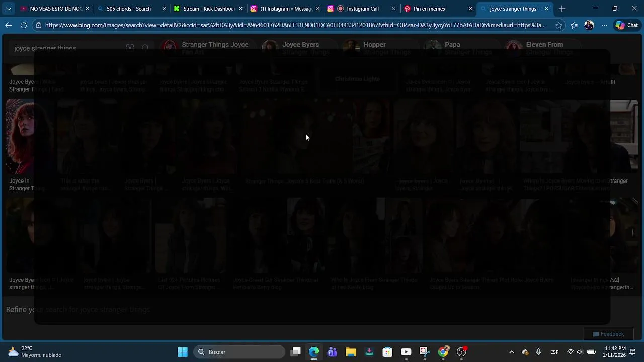This screenshot has width=644, height=362.
Task: Reload the current Bing page
Action: 24,25
